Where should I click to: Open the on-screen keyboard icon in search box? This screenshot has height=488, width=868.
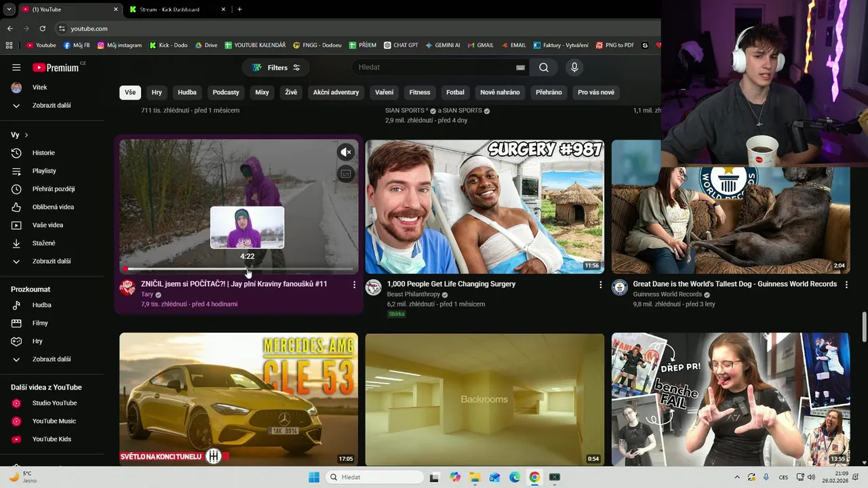[x=520, y=68]
